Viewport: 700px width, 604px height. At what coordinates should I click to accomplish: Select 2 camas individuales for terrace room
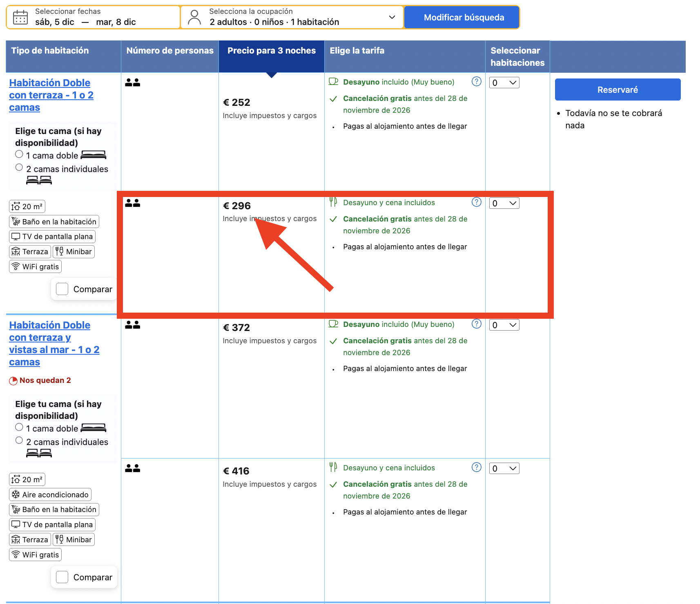point(19,167)
